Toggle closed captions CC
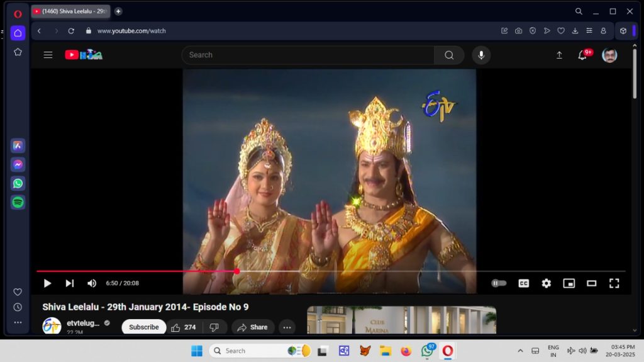This screenshot has width=644, height=362. coord(524,283)
